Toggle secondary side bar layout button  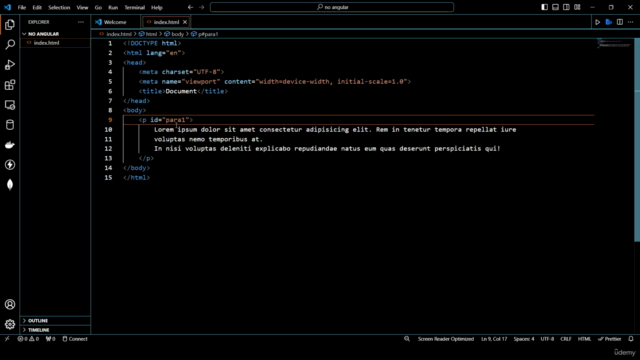[x=566, y=7]
